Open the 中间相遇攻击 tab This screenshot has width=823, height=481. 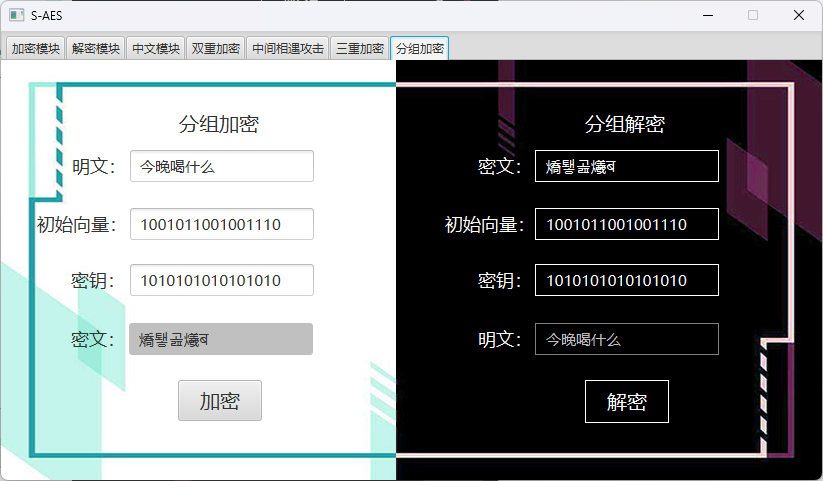point(288,48)
